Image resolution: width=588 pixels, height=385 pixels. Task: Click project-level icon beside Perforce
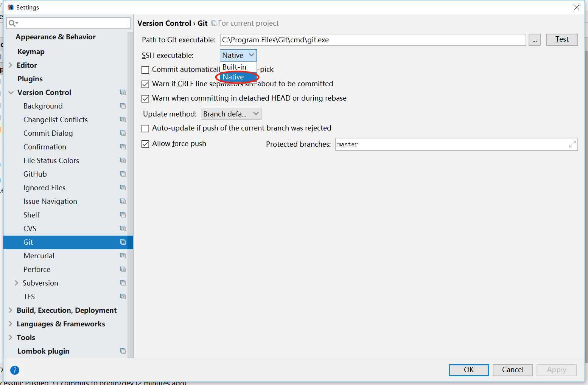(x=123, y=269)
